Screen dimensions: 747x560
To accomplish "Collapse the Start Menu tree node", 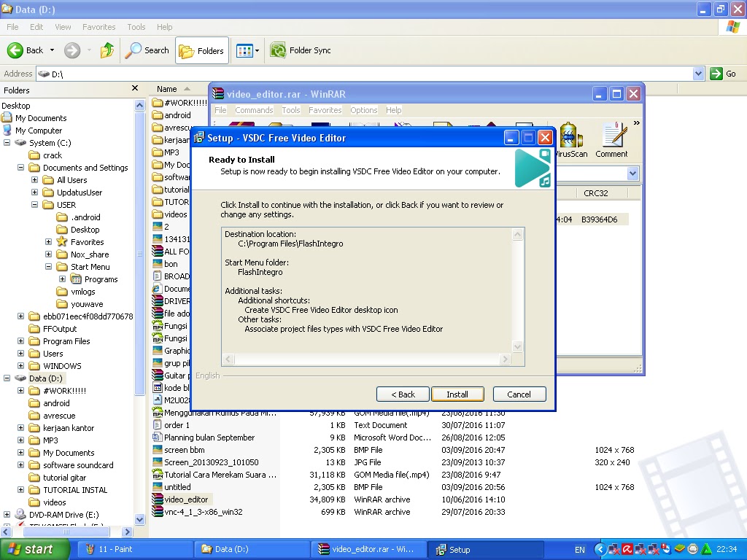I will point(49,267).
